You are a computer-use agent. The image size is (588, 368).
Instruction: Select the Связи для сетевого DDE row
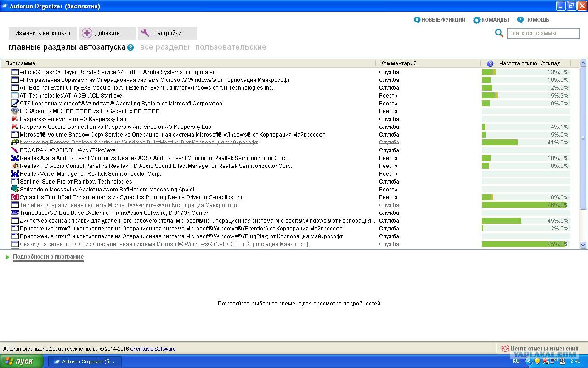[290, 244]
